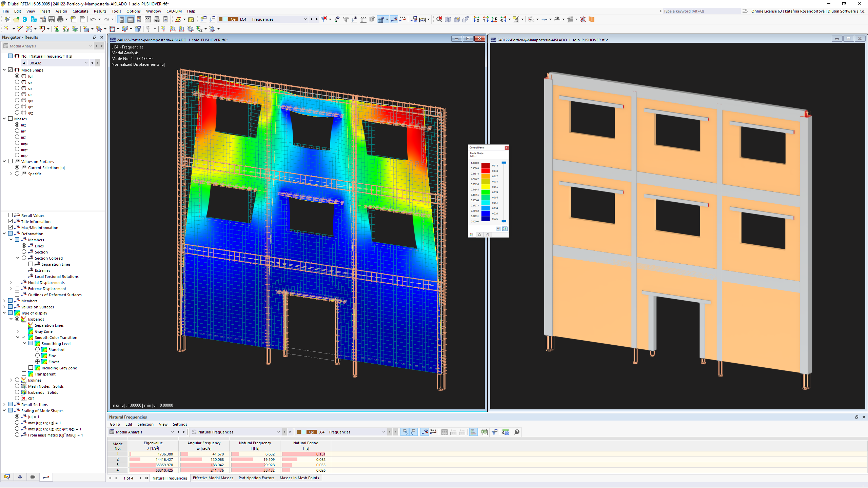
Task: Click Mode 1 row in Natural Frequencies table
Action: tap(117, 454)
